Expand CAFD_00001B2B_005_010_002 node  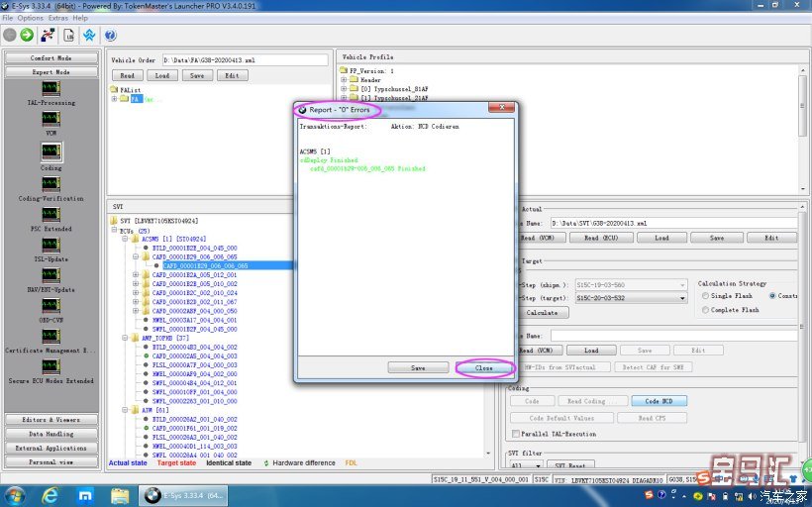coord(135,284)
